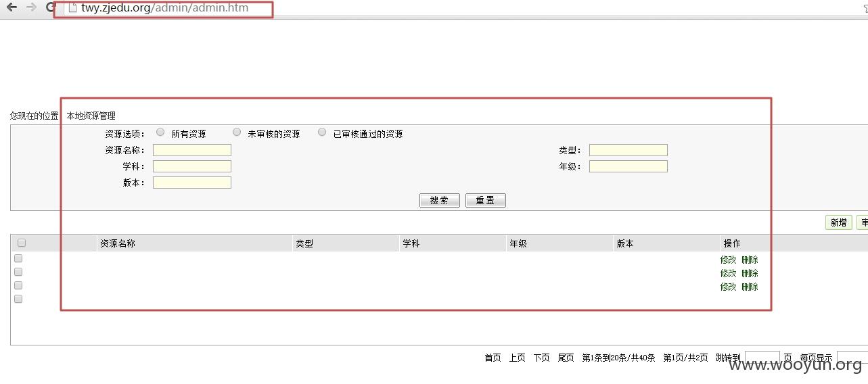Viewport: 868px width, 384px height.
Task: Click the 第1页/共2页 page indicator text
Action: 685,358
